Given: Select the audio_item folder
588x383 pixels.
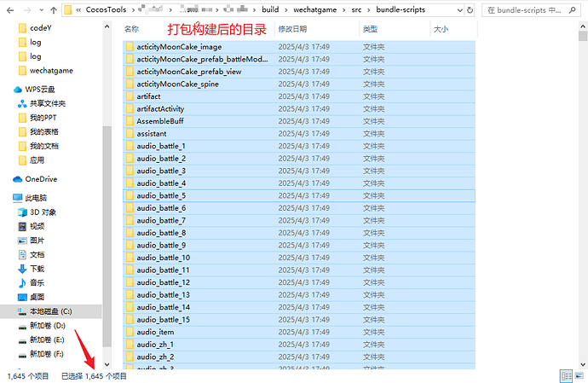Looking at the screenshot, I should [x=299, y=332].
